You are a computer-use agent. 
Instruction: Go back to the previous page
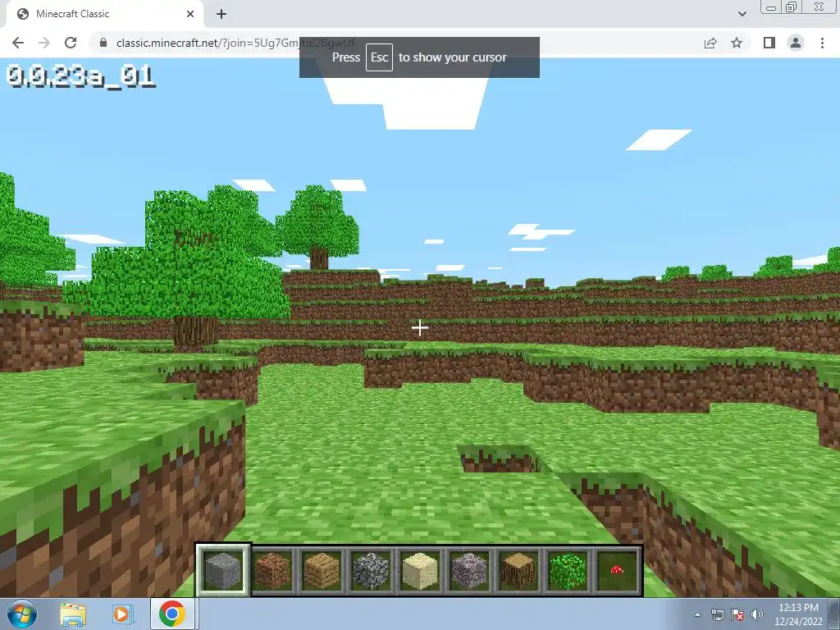tap(18, 43)
